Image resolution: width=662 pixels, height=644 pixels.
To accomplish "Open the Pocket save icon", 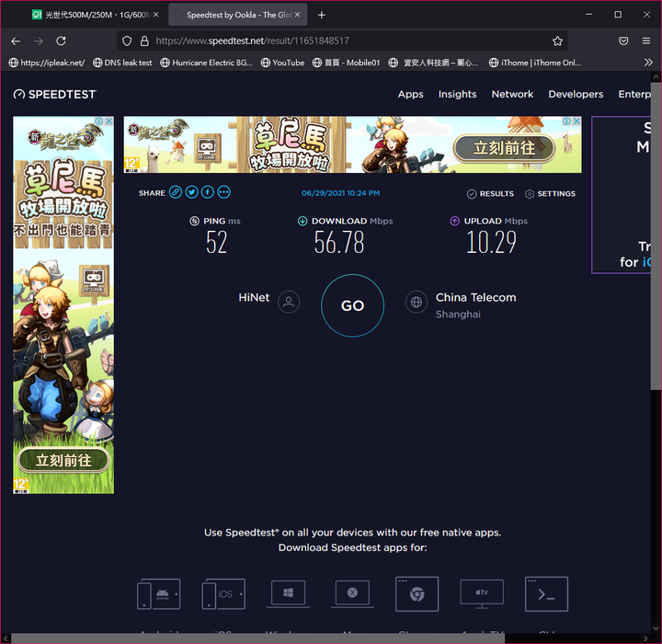I will (623, 41).
